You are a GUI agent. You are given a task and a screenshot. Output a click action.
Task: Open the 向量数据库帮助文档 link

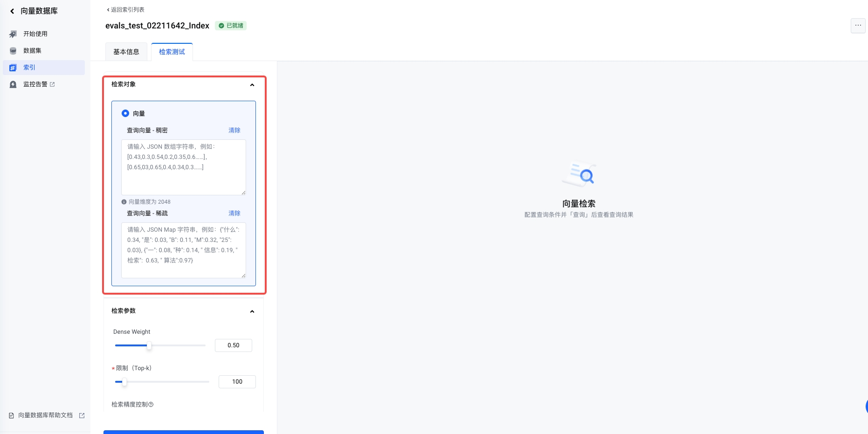(45, 415)
